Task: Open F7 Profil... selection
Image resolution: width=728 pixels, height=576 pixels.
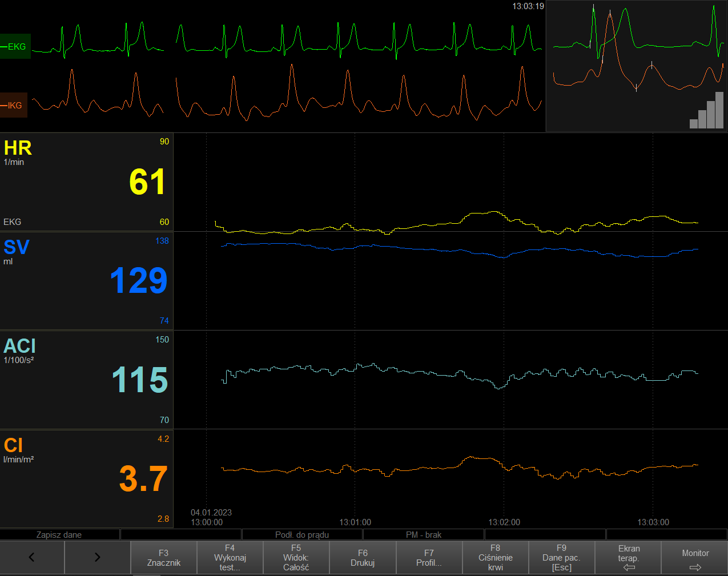Action: [429, 558]
